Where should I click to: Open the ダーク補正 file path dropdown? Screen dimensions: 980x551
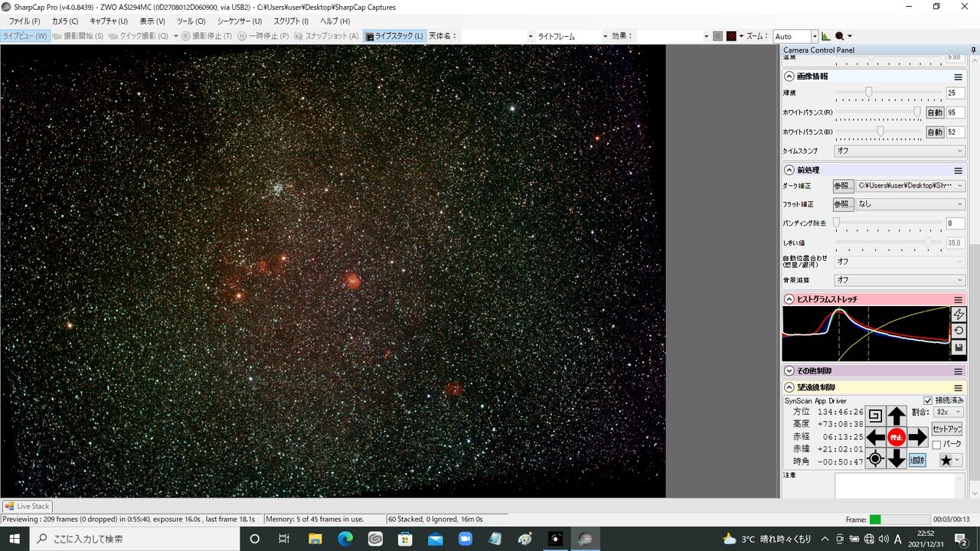910,186
